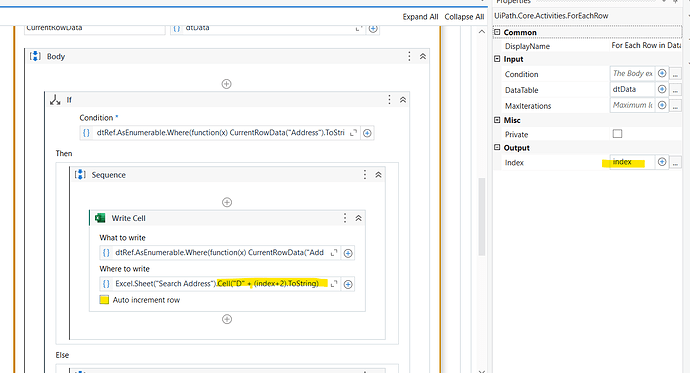
Task: Click the DisplayName property value
Action: (646, 45)
